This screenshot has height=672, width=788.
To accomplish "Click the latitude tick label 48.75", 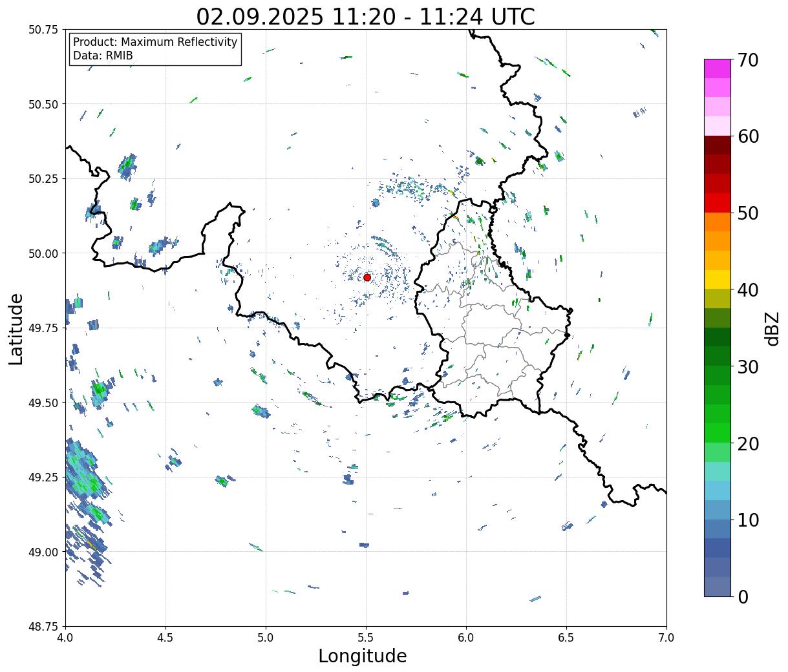I will [43, 627].
